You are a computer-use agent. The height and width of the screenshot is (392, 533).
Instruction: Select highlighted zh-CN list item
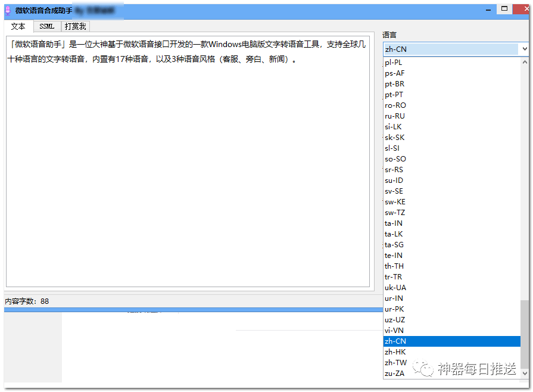(452, 341)
